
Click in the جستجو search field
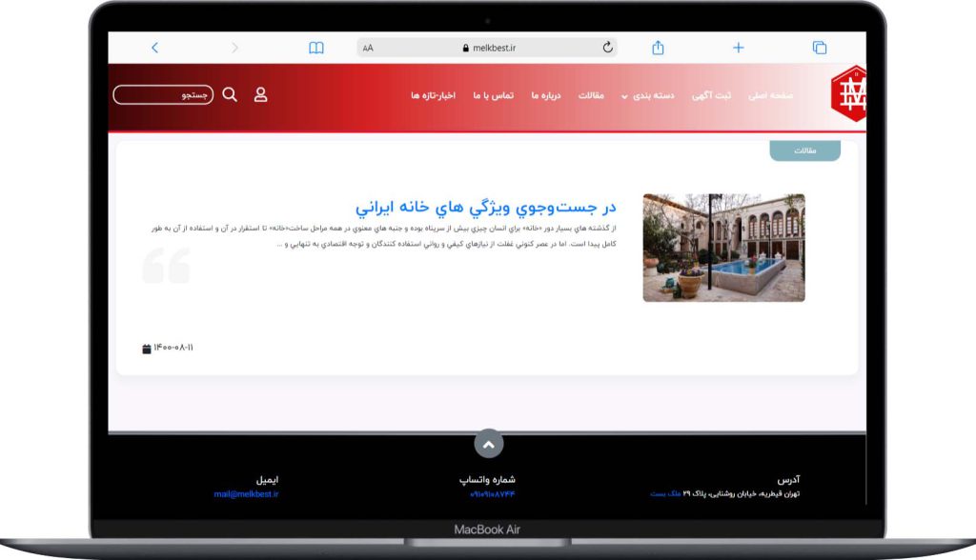[x=162, y=95]
